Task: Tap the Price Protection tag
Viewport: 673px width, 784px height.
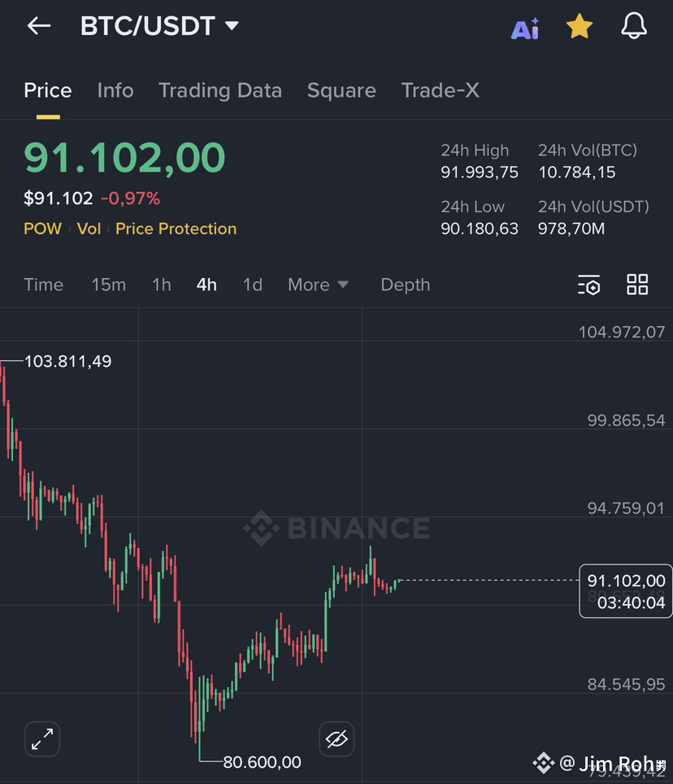Action: pos(176,229)
